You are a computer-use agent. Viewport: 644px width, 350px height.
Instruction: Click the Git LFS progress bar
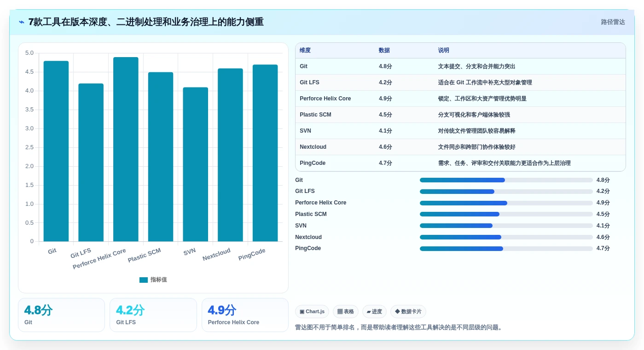[x=506, y=192]
